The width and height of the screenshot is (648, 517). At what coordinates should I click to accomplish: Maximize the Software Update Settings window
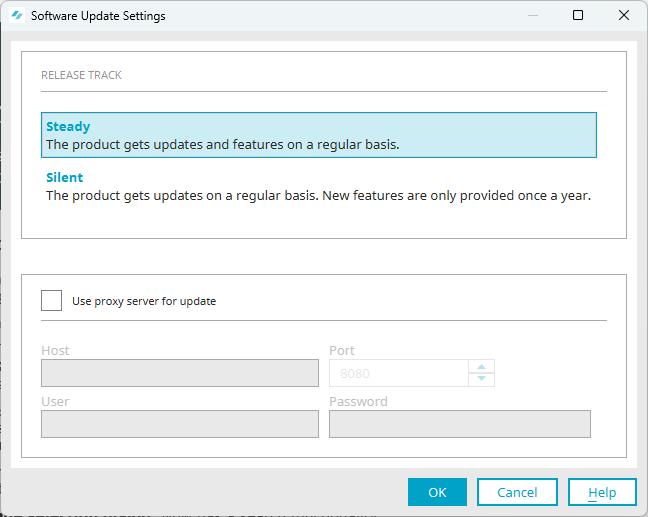pyautogui.click(x=578, y=15)
